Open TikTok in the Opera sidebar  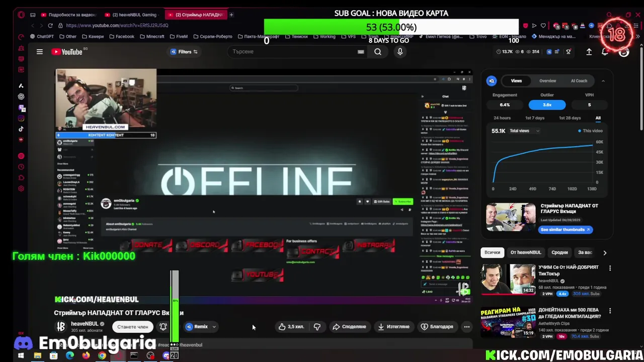pyautogui.click(x=21, y=129)
